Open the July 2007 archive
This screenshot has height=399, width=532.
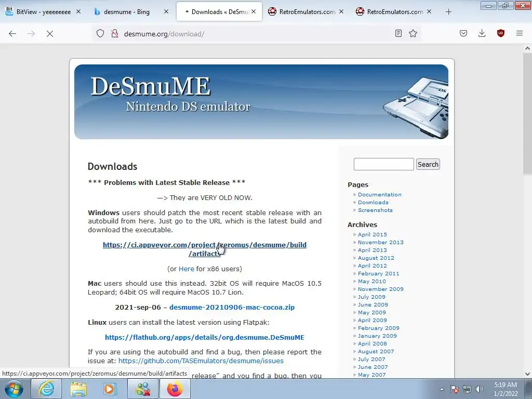click(371, 360)
